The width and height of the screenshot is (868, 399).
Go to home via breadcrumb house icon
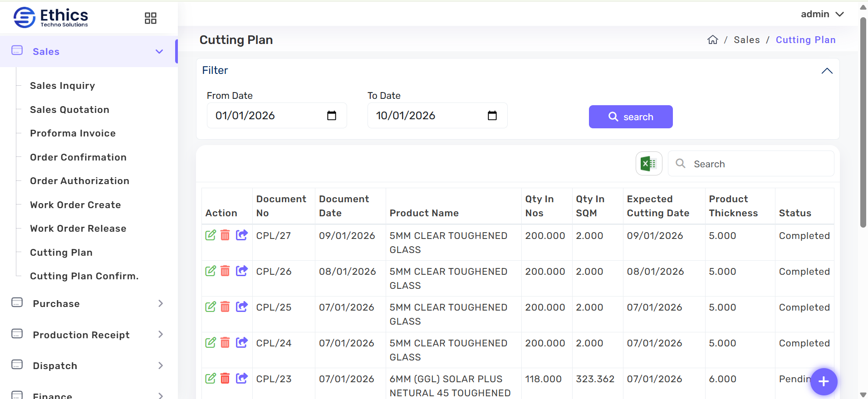712,40
